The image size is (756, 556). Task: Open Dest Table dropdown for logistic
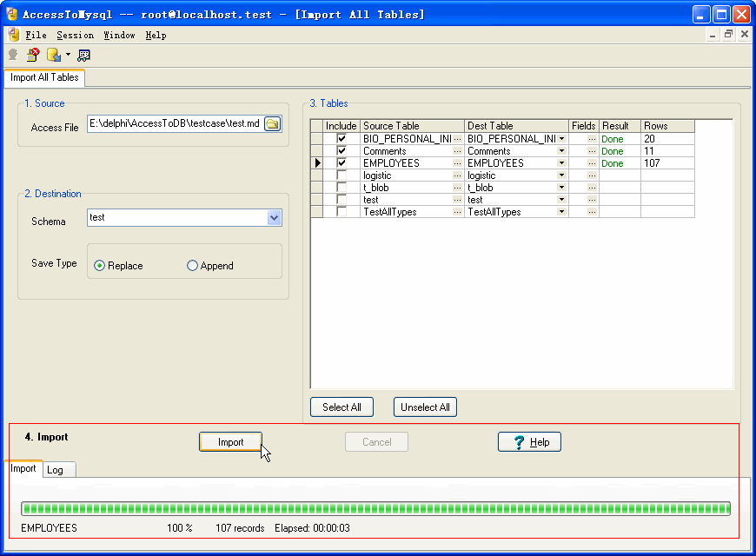(x=561, y=175)
